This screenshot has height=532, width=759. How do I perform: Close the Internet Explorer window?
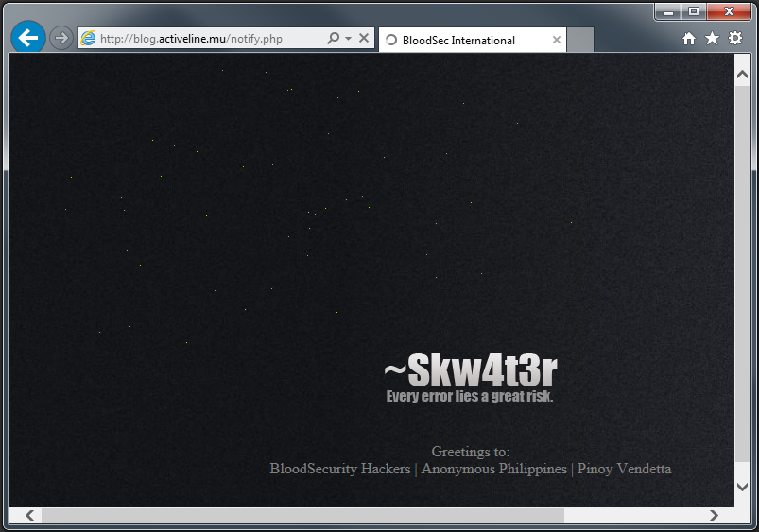coord(729,11)
